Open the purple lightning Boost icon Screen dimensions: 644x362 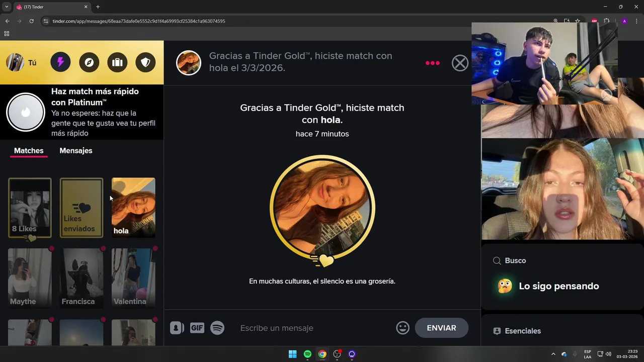60,62
